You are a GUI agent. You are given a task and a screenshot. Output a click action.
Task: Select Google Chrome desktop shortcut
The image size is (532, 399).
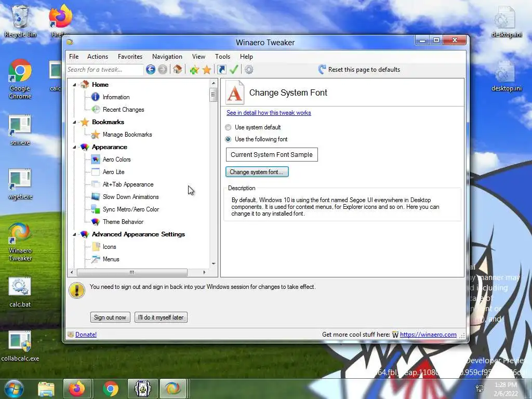pos(20,79)
